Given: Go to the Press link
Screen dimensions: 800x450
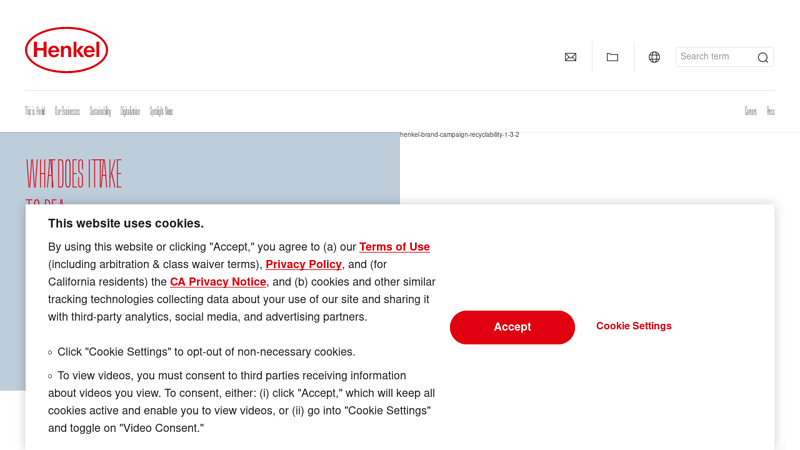Looking at the screenshot, I should [771, 111].
